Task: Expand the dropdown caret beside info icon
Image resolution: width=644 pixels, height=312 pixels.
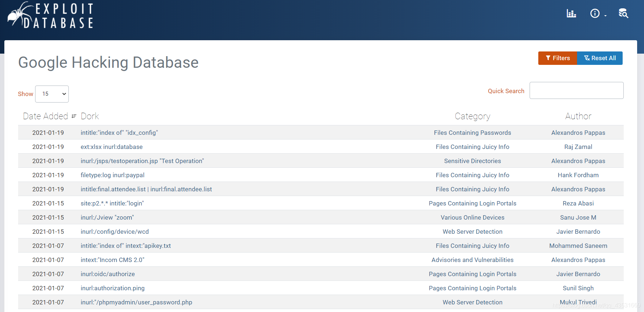Action: tap(605, 16)
